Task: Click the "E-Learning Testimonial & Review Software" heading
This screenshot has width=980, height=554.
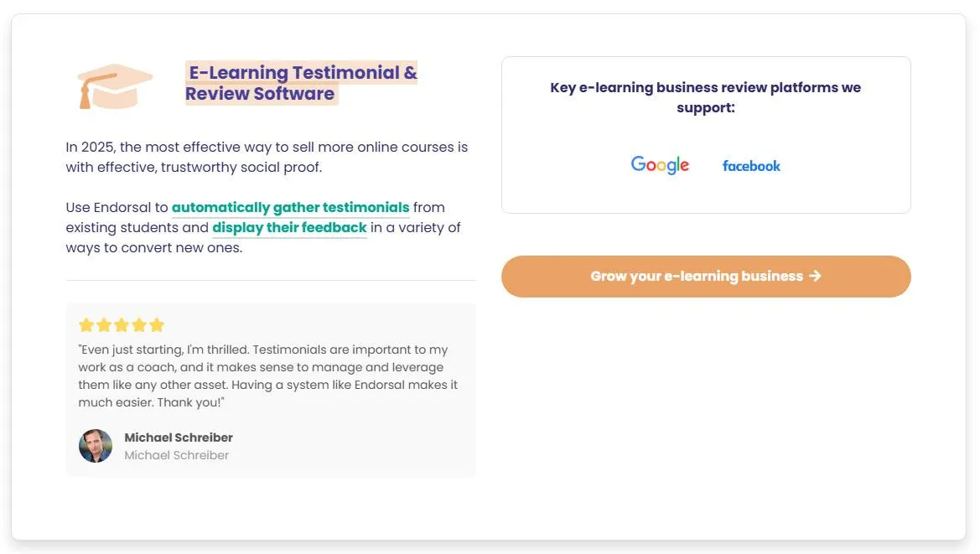Action: [x=301, y=83]
